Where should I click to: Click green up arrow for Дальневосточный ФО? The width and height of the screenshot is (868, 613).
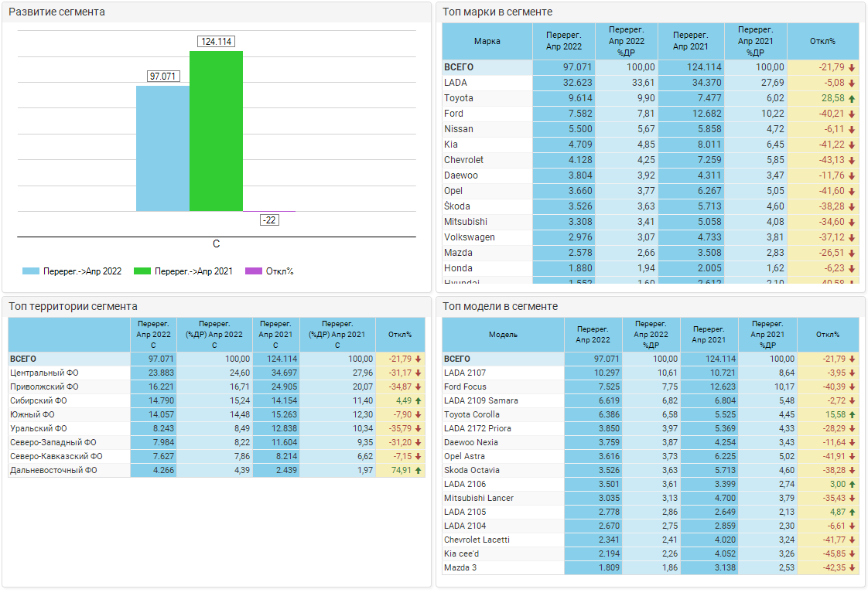click(419, 470)
